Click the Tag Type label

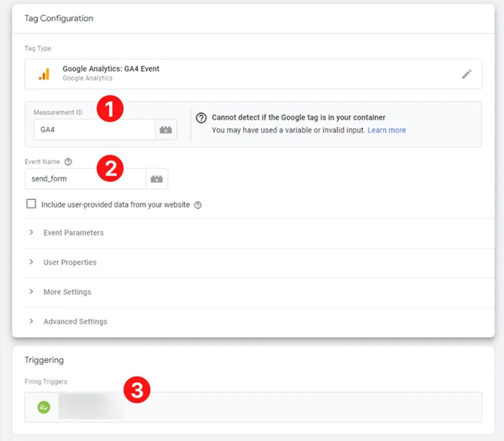pyautogui.click(x=38, y=48)
